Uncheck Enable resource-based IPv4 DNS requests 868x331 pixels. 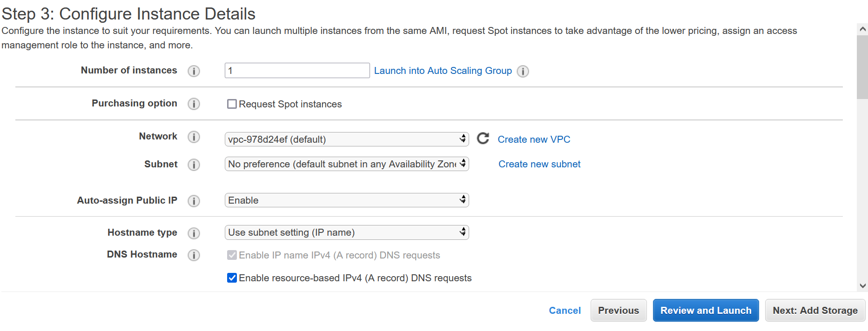[232, 278]
